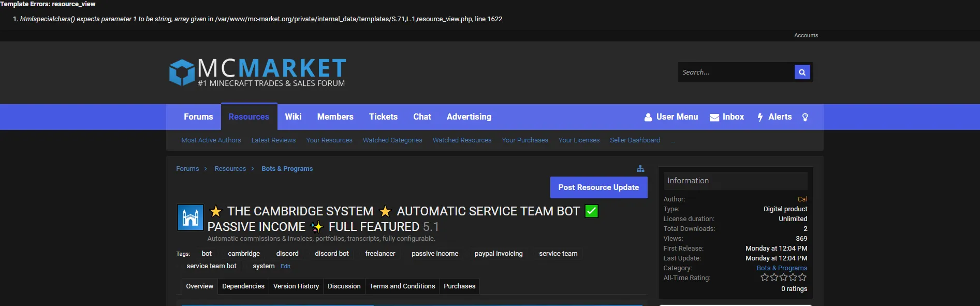Screen dimensions: 980x306
Task: Open Latest Reviews link
Action: [x=273, y=140]
